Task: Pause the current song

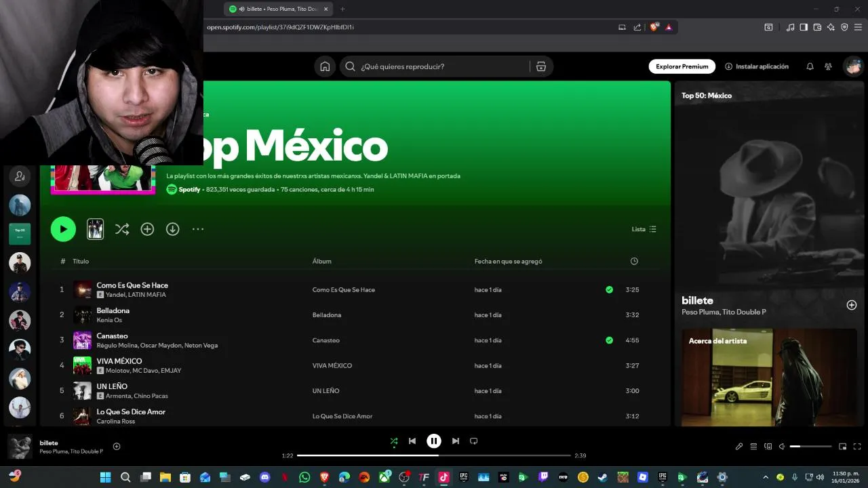Action: click(434, 441)
